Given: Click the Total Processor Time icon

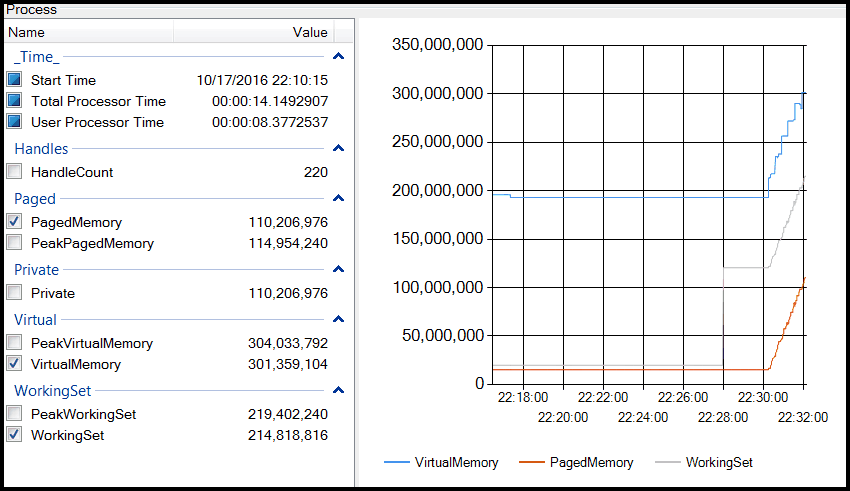Looking at the screenshot, I should (x=14, y=101).
